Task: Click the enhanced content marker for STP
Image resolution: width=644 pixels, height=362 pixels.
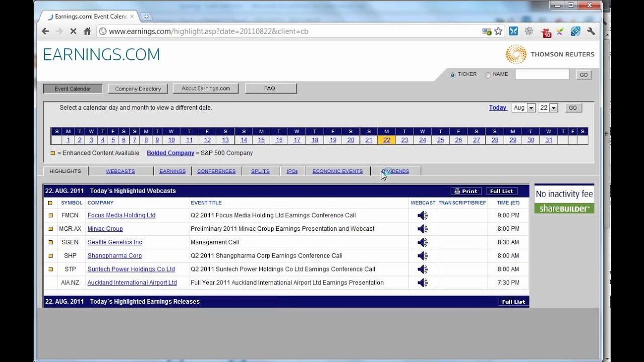Action: click(50, 269)
